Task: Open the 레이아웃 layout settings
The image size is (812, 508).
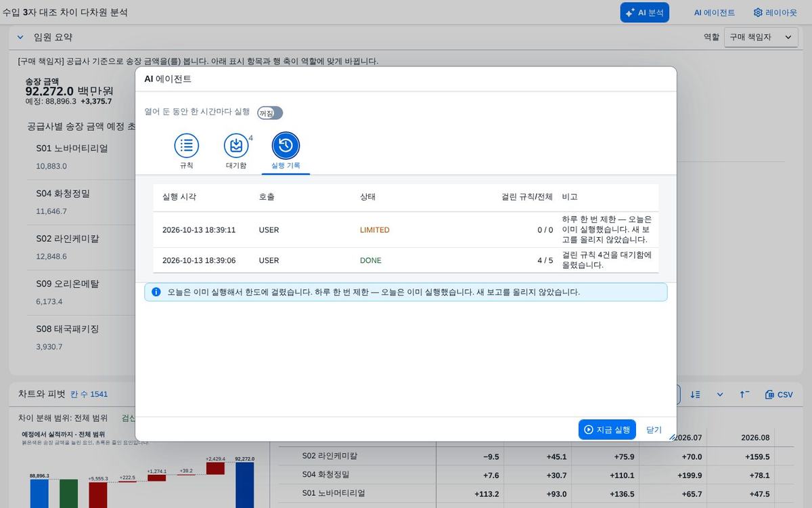Action: (775, 12)
